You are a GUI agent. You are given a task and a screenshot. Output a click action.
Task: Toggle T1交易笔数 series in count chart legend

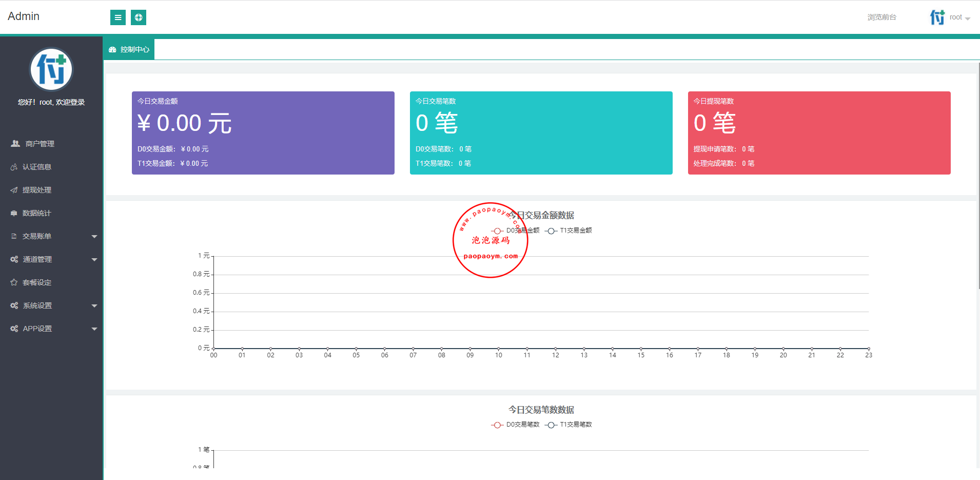[569, 425]
